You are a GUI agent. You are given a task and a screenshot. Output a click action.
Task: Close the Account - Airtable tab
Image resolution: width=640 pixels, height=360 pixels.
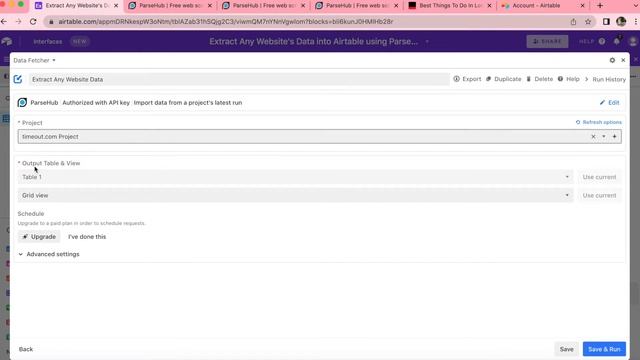582,6
